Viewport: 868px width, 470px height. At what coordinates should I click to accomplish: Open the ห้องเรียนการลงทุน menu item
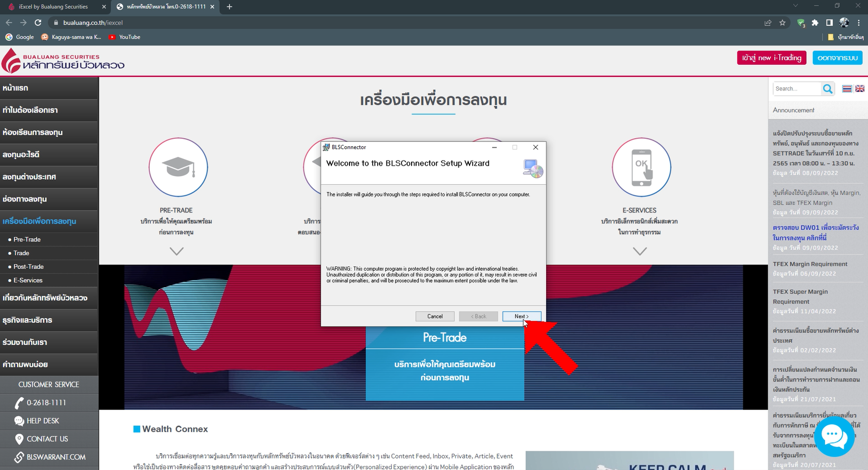pos(49,132)
